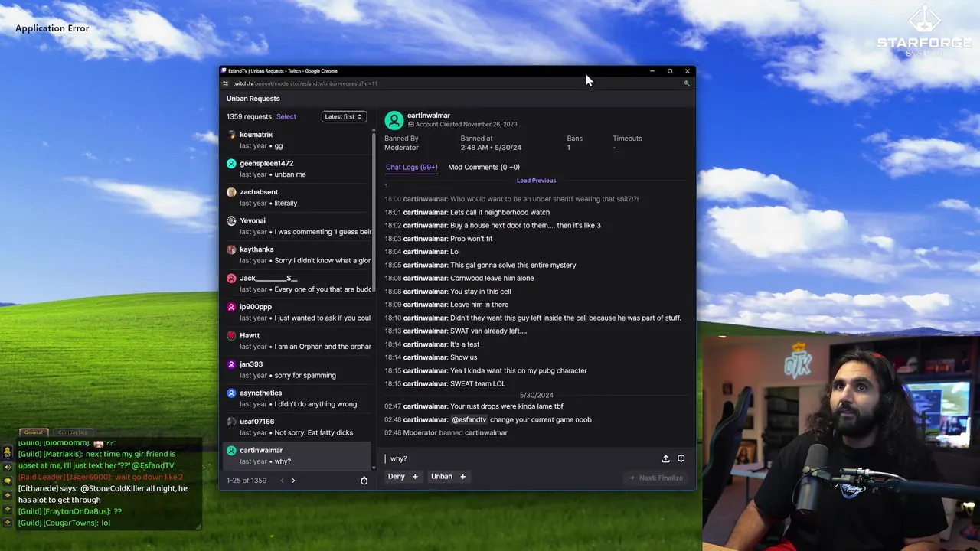Image resolution: width=980 pixels, height=551 pixels.
Task: Click the Next: Finalize button
Action: pos(655,478)
